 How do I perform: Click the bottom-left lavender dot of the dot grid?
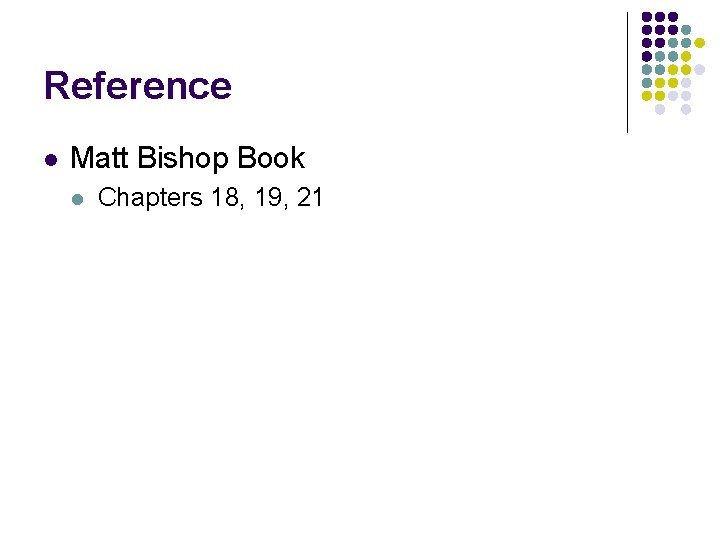coord(660,109)
